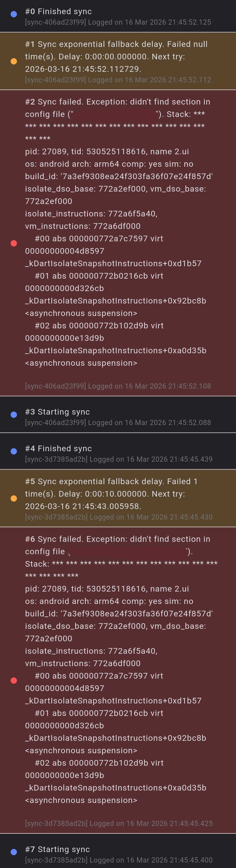236x868 pixels.
Task: Click the redacted config path in log #2
Action: click(115, 115)
